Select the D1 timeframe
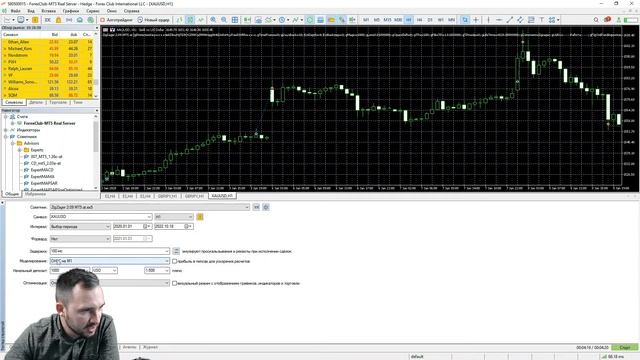 click(430, 20)
